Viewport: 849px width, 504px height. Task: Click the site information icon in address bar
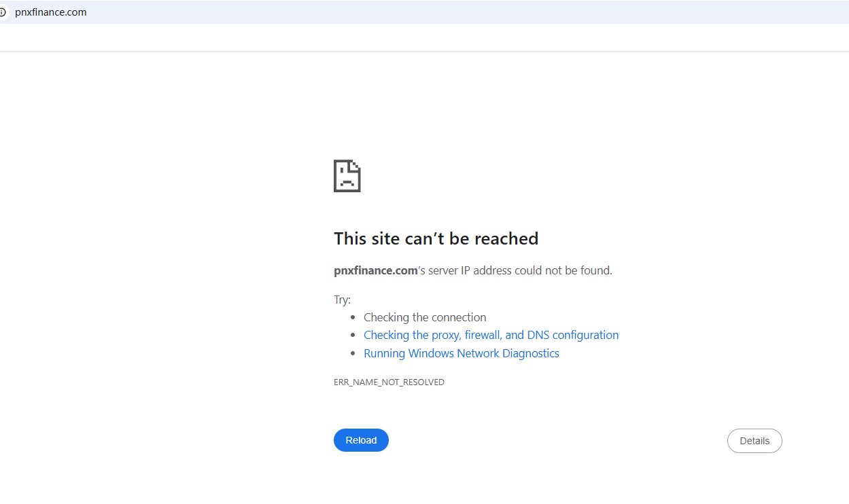[x=3, y=12]
